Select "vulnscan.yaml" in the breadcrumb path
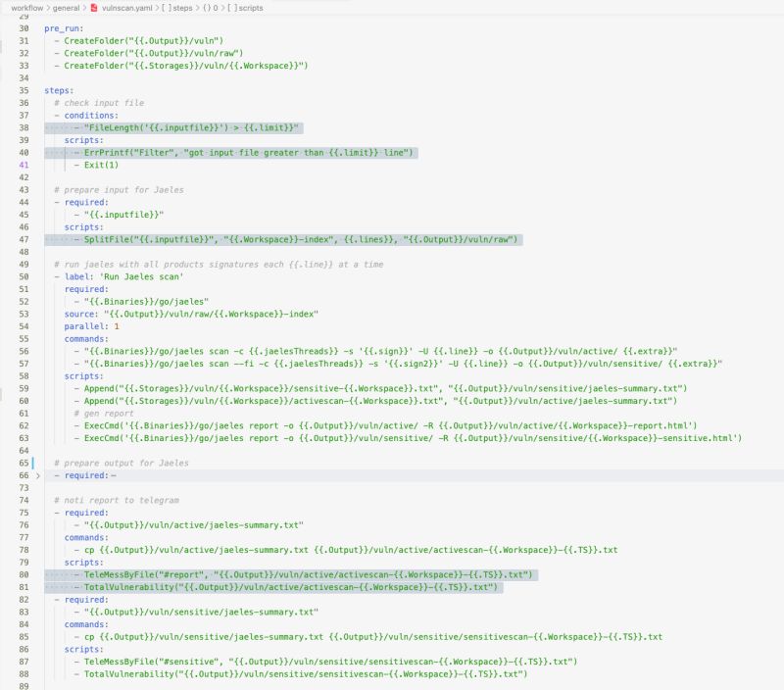784x690 pixels. pos(127,8)
